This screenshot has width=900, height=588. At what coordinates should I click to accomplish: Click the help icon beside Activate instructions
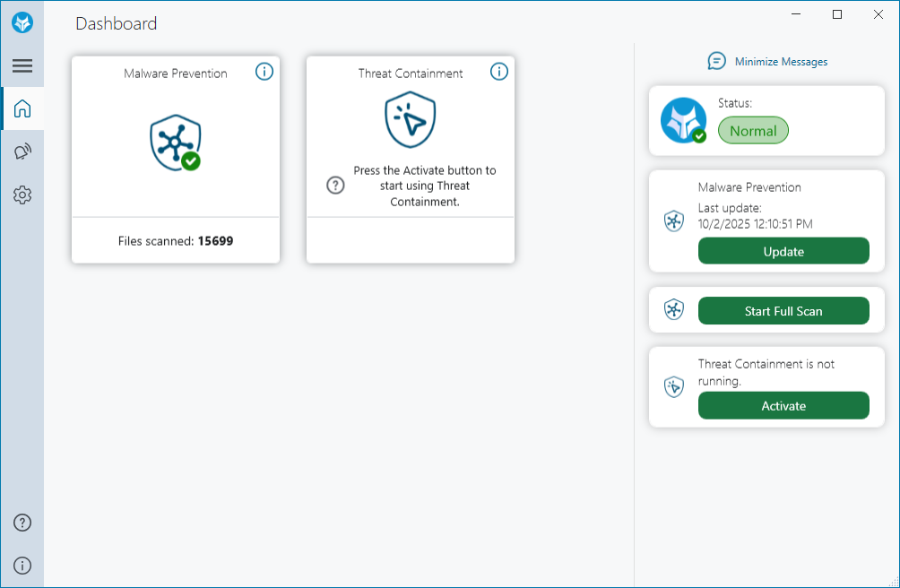point(335,186)
